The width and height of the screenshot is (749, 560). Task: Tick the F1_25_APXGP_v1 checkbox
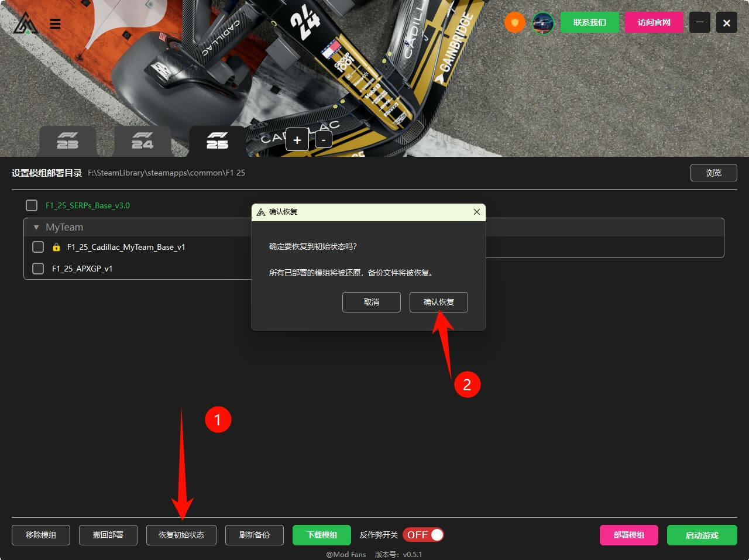click(x=38, y=269)
